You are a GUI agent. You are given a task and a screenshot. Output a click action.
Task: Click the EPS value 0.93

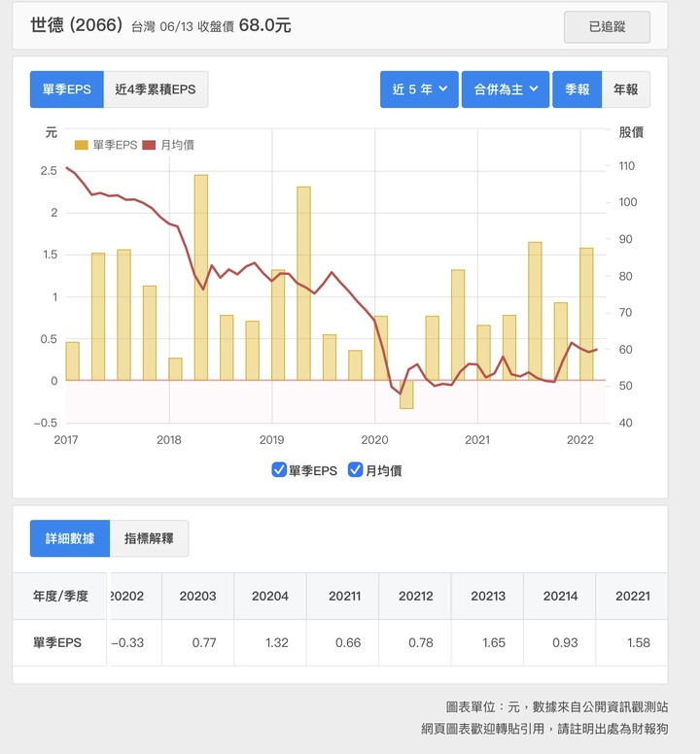click(x=565, y=643)
